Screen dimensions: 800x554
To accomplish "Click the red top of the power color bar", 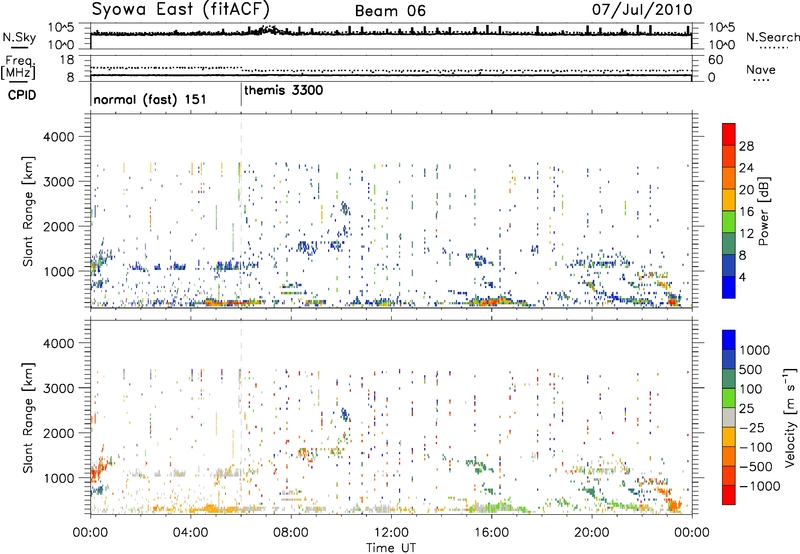I will (729, 134).
